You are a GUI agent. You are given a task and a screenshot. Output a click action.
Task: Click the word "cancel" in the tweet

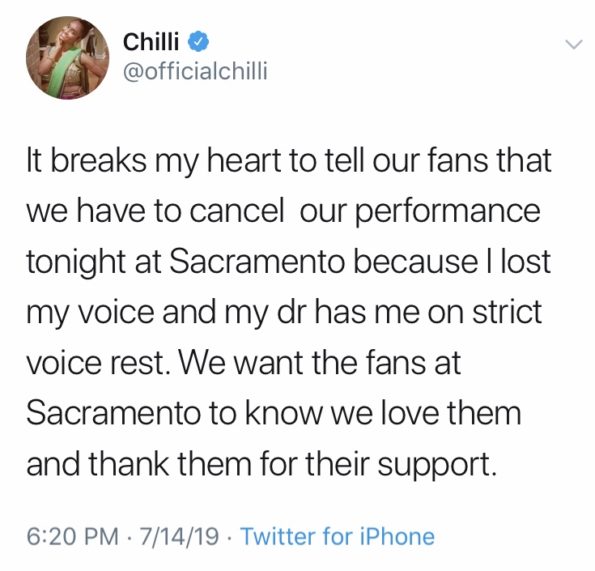point(236,211)
